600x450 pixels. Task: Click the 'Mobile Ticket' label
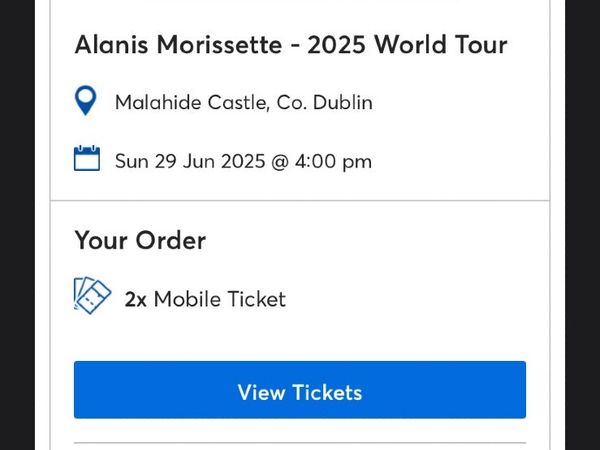coord(220,299)
